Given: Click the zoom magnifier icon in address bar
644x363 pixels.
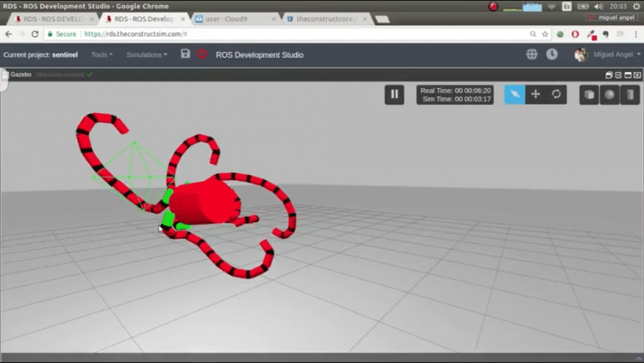Looking at the screenshot, I should [x=532, y=34].
